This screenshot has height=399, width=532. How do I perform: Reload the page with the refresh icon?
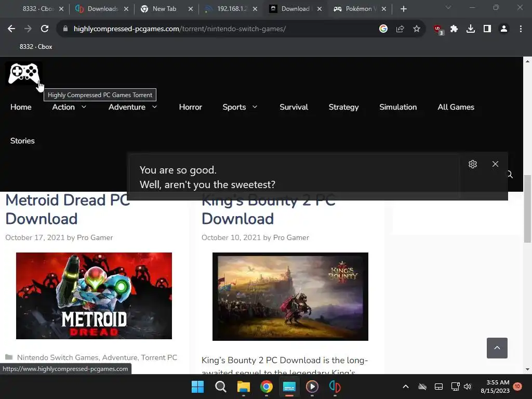(x=45, y=29)
